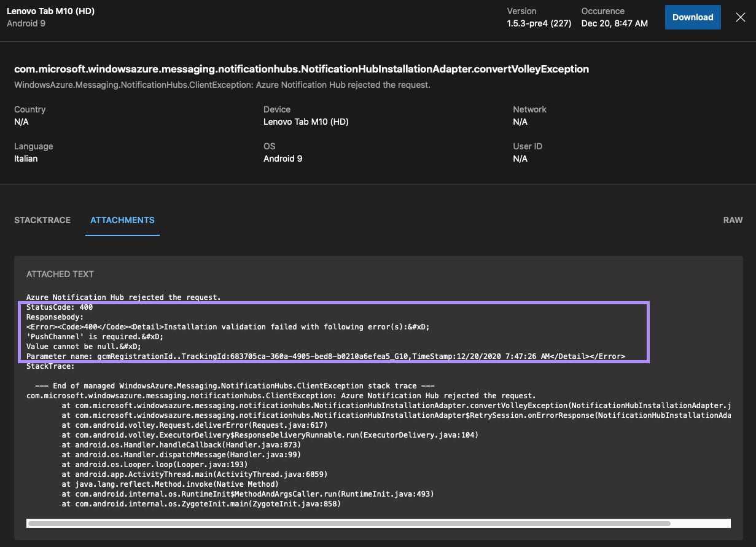This screenshot has height=547, width=756.
Task: Click the convertVolleyException crash title
Action: tap(301, 69)
